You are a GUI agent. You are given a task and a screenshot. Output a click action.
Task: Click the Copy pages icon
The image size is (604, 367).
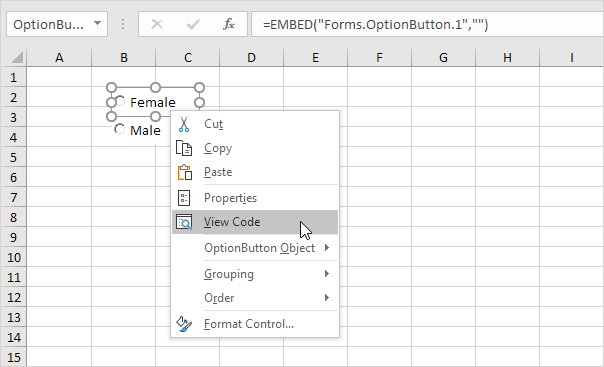(x=184, y=148)
